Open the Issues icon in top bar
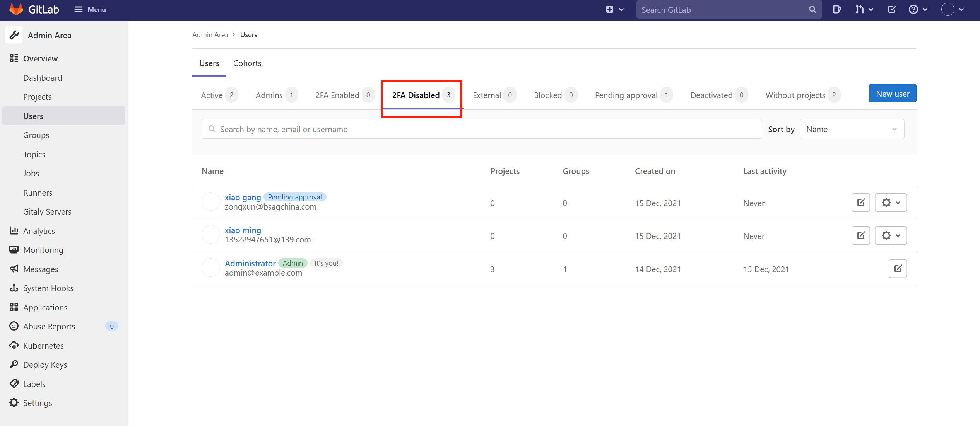The width and height of the screenshot is (980, 426). point(837,10)
